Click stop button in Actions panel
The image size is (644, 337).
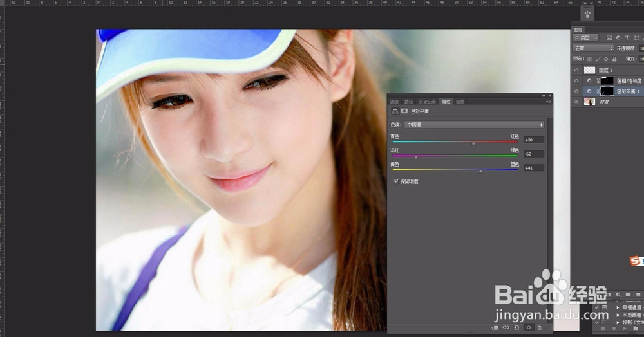pyautogui.click(x=603, y=329)
